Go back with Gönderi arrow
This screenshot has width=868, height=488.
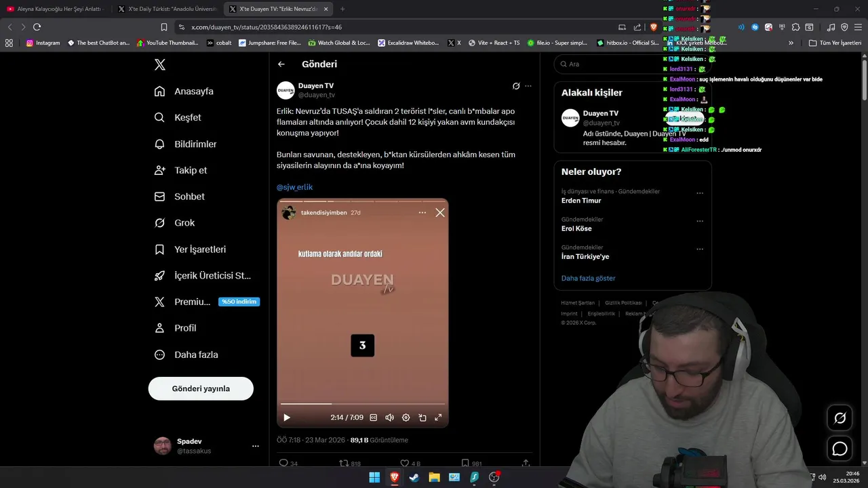point(281,64)
